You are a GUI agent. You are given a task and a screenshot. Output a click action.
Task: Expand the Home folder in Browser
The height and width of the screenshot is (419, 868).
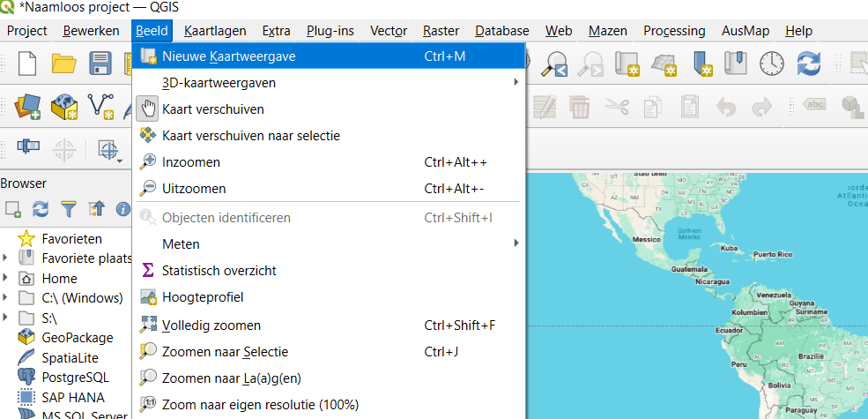click(x=6, y=278)
